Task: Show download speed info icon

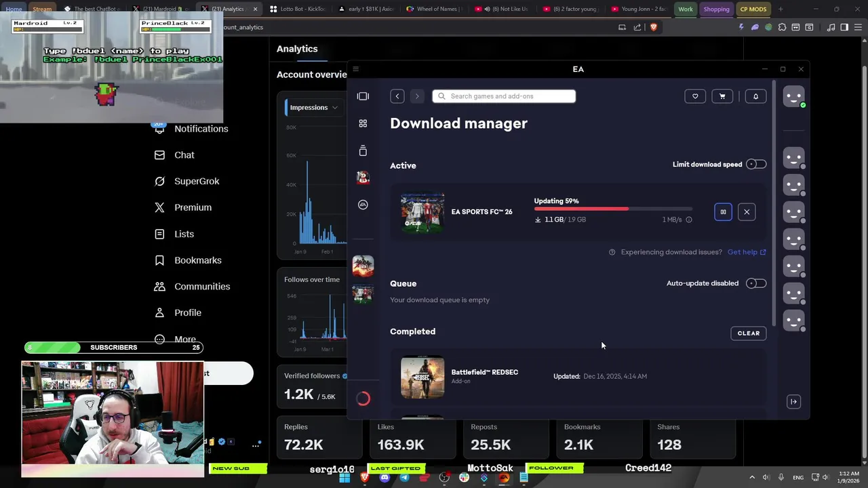Action: pyautogui.click(x=689, y=220)
